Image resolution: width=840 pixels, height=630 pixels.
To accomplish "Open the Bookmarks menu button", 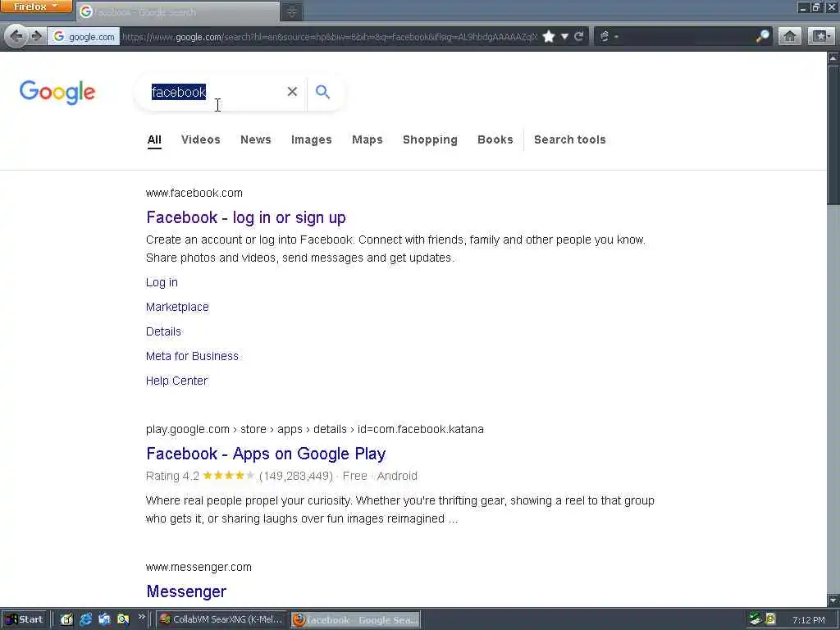I will click(820, 36).
